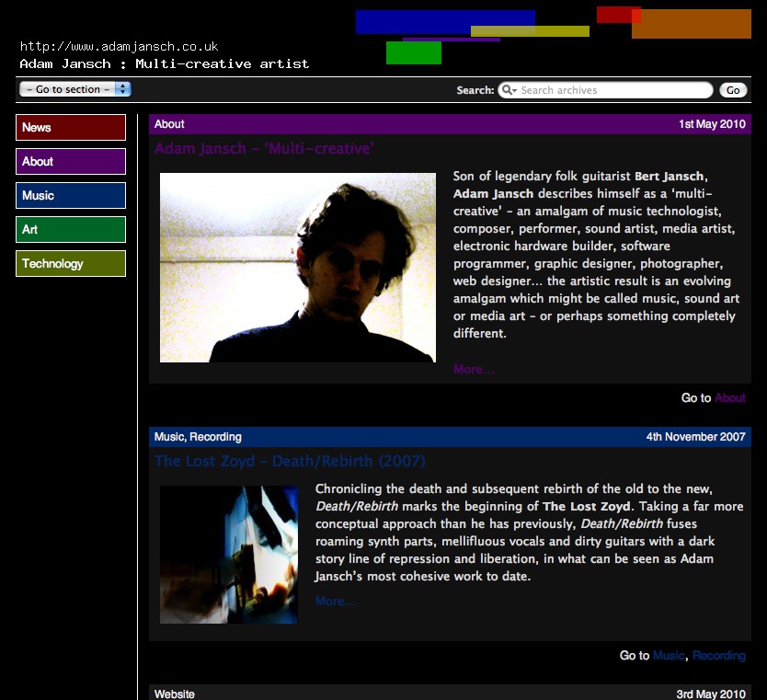Image resolution: width=767 pixels, height=700 pixels.
Task: Focus the 'Search archives' input field
Action: pos(605,90)
